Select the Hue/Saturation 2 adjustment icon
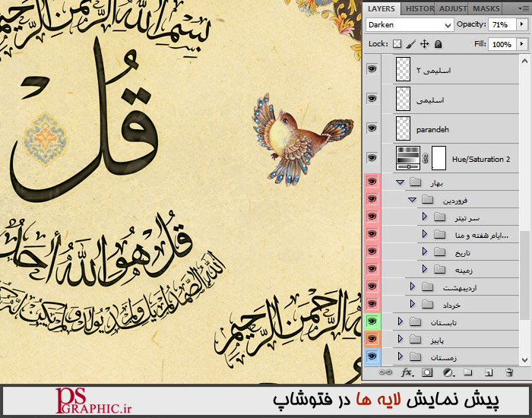 408,158
